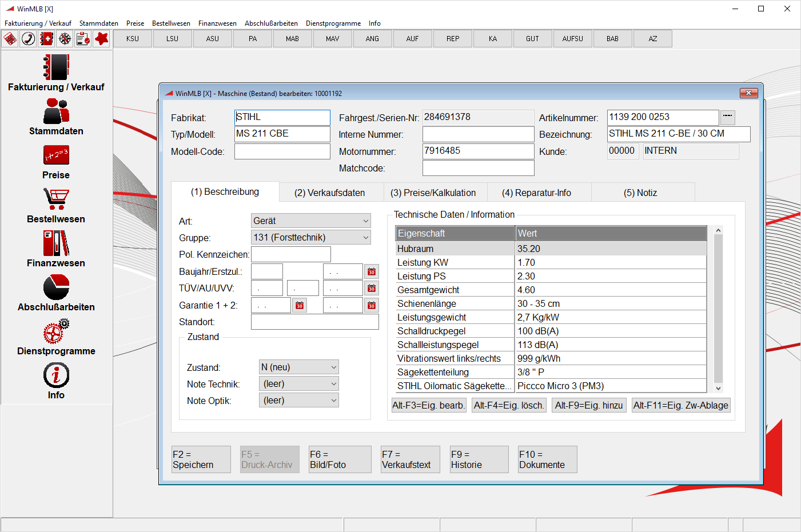The height and width of the screenshot is (532, 801).
Task: Open Stammdaten sidebar icon
Action: coord(56,111)
